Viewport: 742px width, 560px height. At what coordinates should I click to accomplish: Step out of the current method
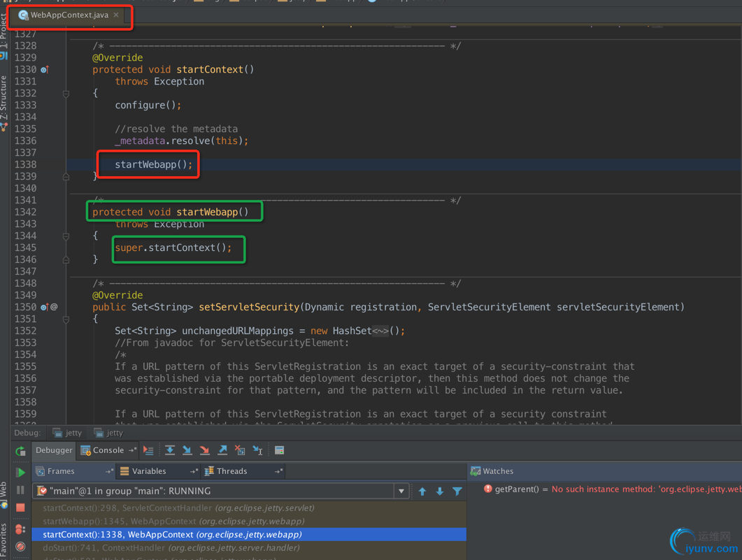(222, 451)
